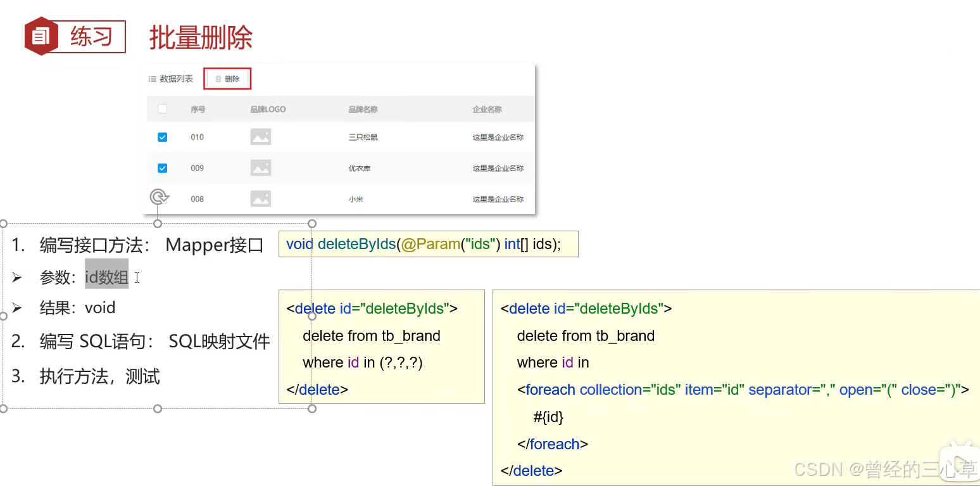Click the void deleteByIds method signature box
980x486 pixels.
click(x=429, y=244)
